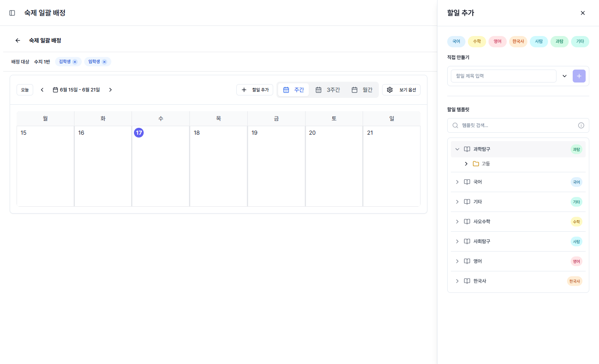Click the 수지 1반 class label

coord(42,62)
